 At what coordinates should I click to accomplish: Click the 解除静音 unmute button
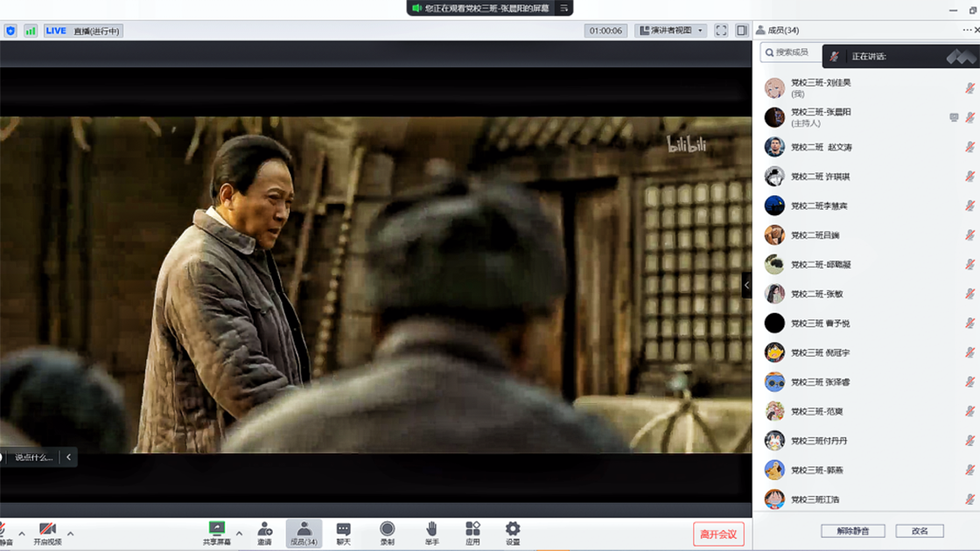click(x=852, y=531)
